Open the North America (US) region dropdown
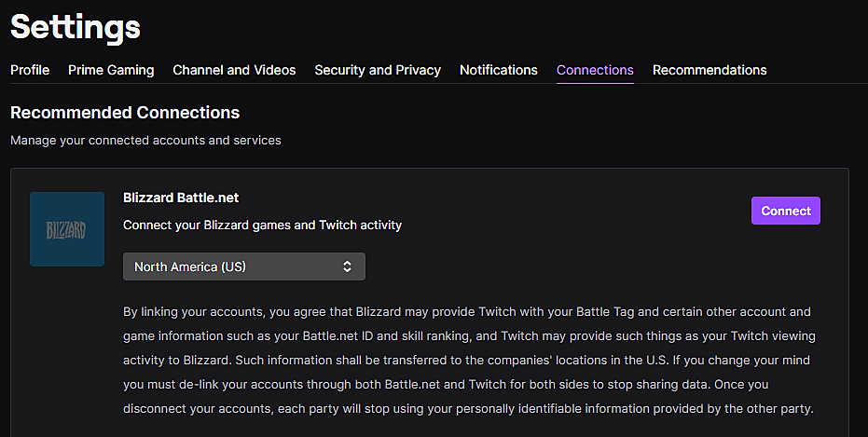This screenshot has height=437, width=868. [243, 266]
